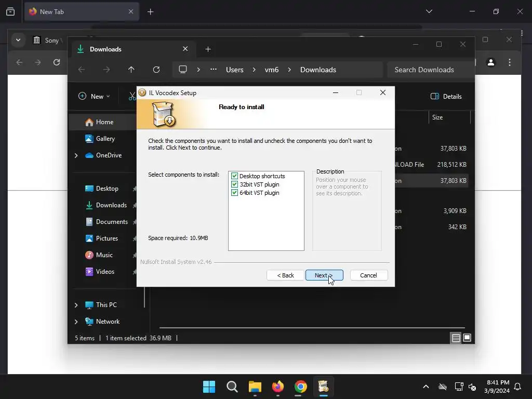Expand chevron after the PC icon
Image resolution: width=532 pixels, height=399 pixels.
pyautogui.click(x=198, y=70)
